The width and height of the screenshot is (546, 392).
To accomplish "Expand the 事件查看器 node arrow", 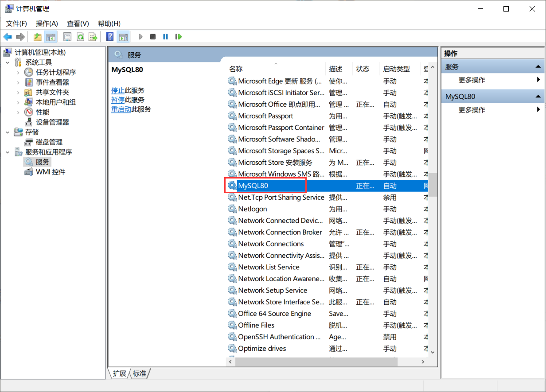I will pos(18,82).
